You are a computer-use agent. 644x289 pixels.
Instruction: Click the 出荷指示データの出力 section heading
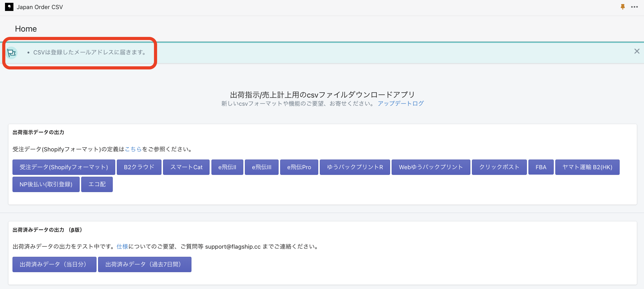(38, 132)
